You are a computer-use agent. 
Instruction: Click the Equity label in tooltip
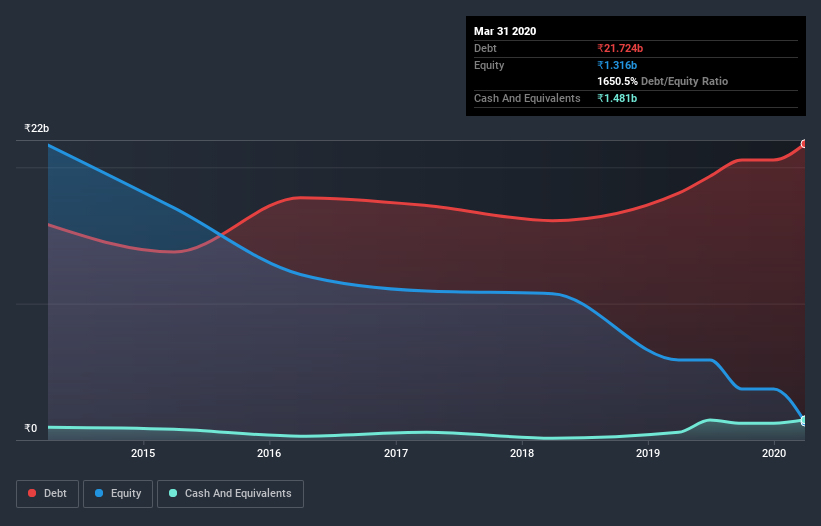click(x=489, y=65)
